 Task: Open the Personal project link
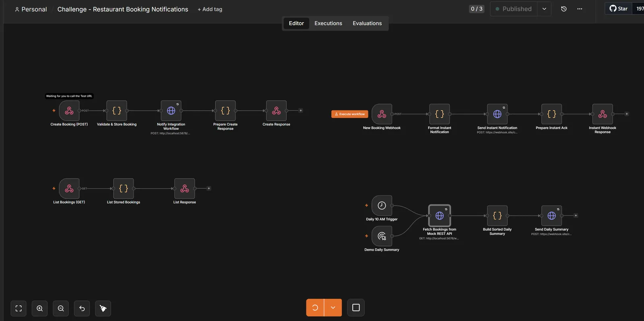click(x=31, y=9)
